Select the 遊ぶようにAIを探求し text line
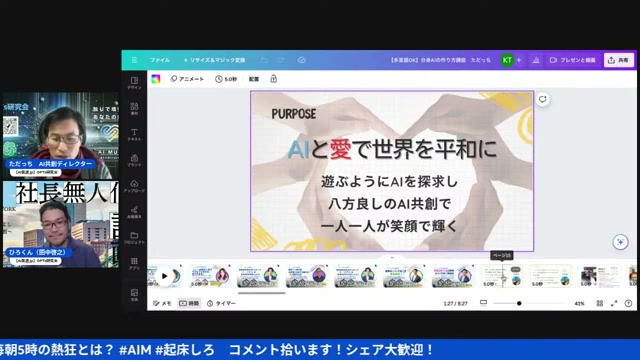This screenshot has width=640, height=360. coord(389,182)
